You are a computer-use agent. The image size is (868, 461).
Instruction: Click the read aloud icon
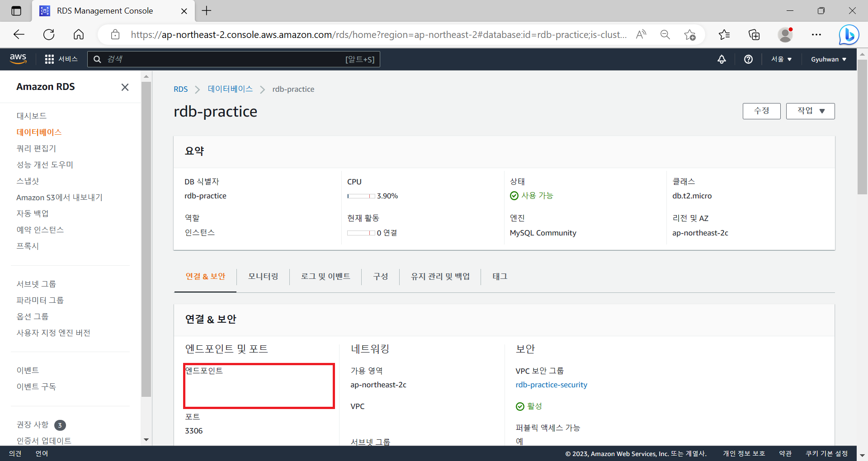[641, 34]
